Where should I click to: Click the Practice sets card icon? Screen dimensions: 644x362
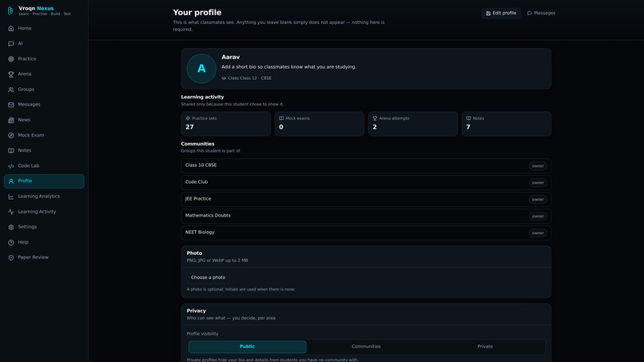[x=188, y=118]
